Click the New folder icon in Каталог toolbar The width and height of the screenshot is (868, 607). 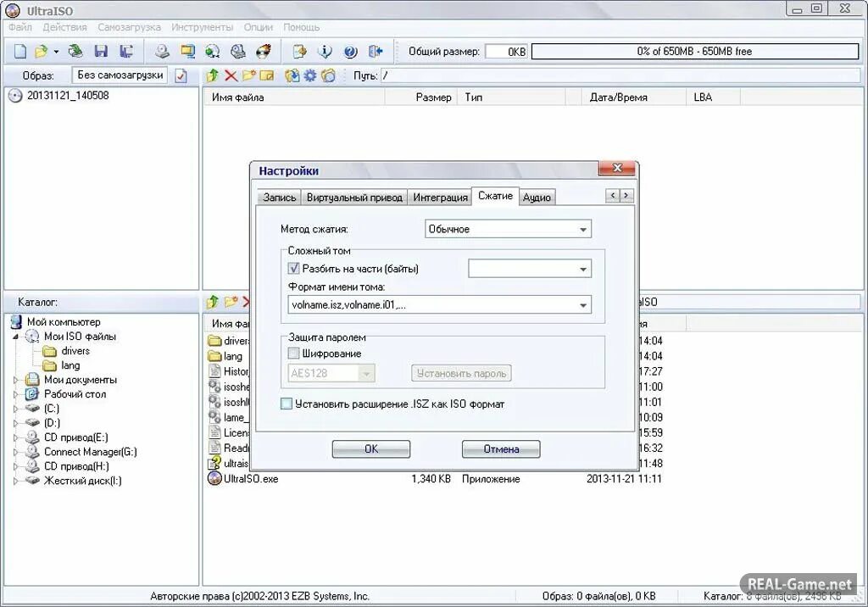point(231,302)
